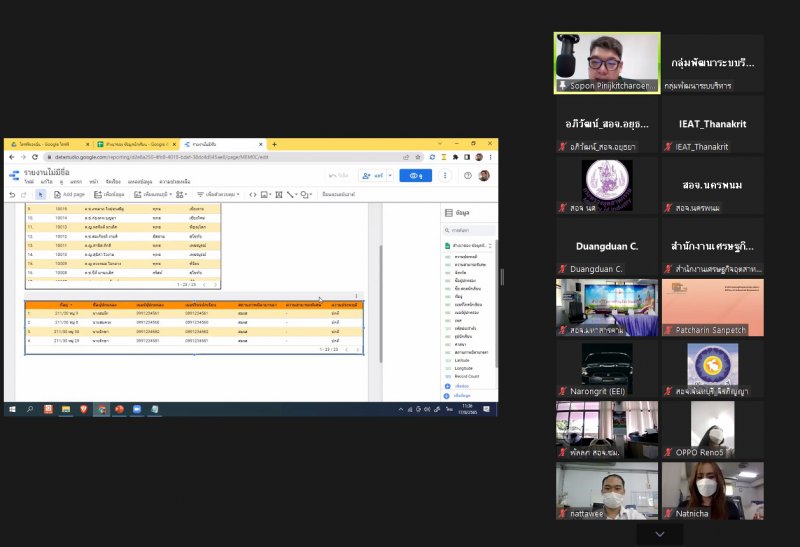This screenshot has width=800, height=547.
Task: Open the line tool dropdown
Action: pyautogui.click(x=292, y=194)
